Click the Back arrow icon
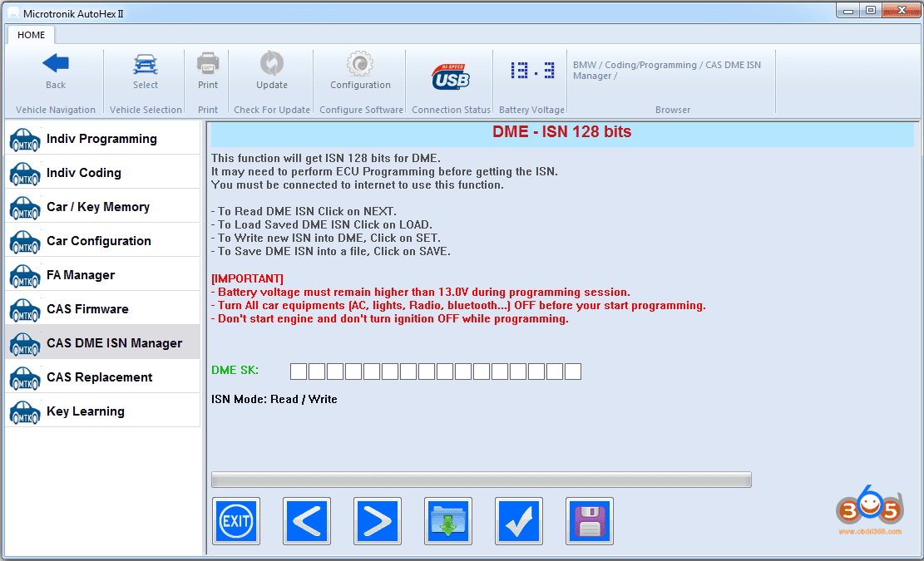 56,63
